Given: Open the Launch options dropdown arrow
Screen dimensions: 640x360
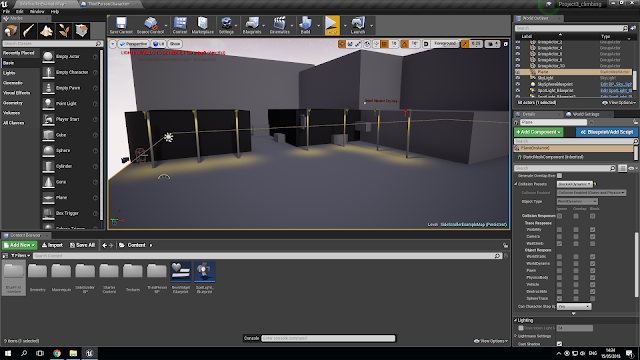Looking at the screenshot, I should point(371,26).
